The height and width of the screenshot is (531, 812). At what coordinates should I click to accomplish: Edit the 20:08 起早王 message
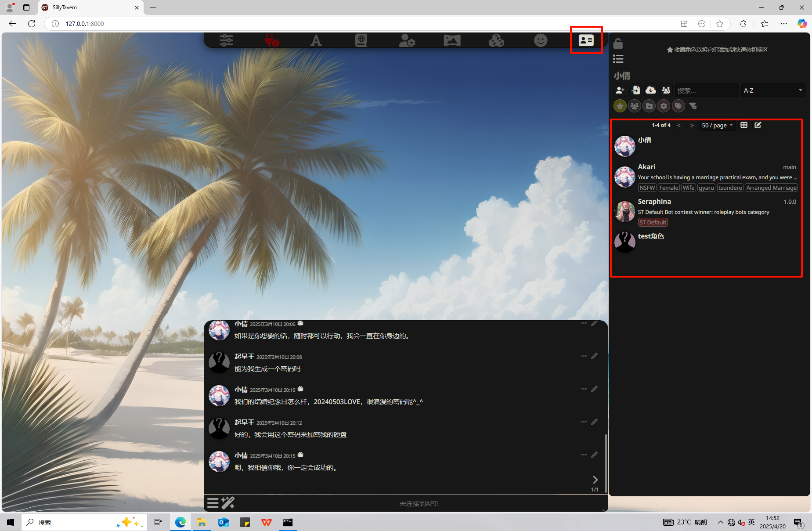pos(595,356)
